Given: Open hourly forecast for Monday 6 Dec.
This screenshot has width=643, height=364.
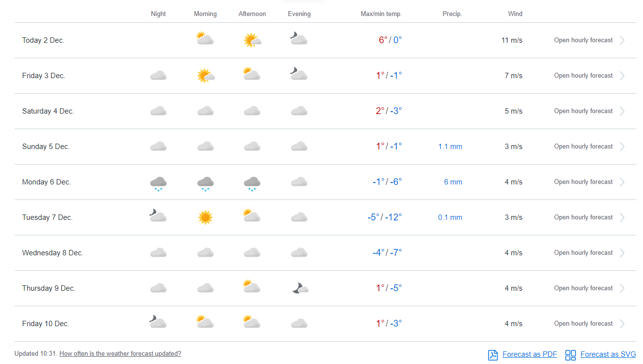Looking at the screenshot, I should point(583,182).
